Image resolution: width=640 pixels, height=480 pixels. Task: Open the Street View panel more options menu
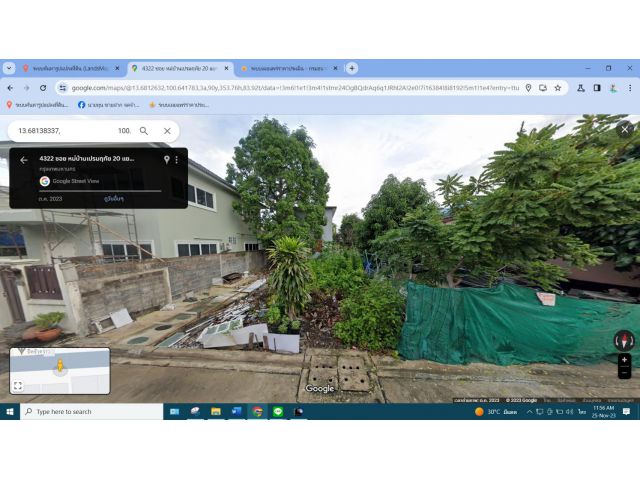177,160
